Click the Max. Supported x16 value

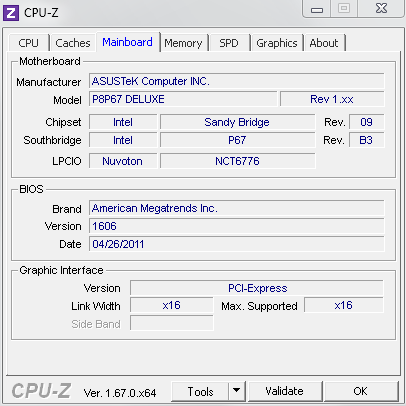tap(344, 305)
